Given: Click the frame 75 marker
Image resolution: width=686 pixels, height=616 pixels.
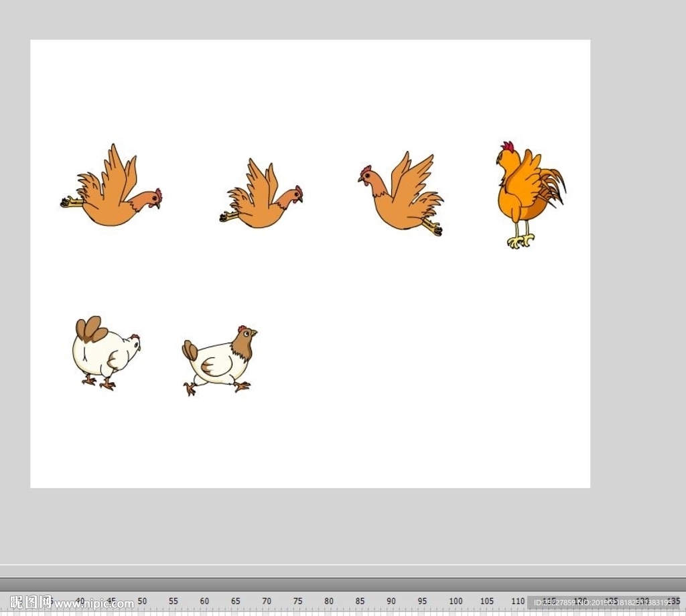Looking at the screenshot, I should pyautogui.click(x=297, y=601).
